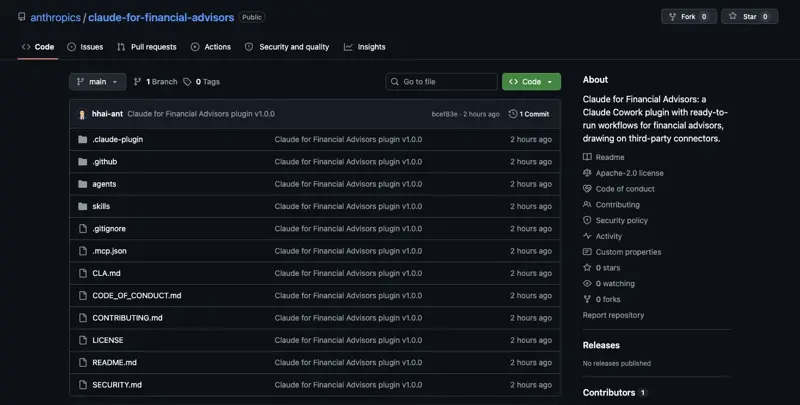Open the Actions tab

[211, 47]
